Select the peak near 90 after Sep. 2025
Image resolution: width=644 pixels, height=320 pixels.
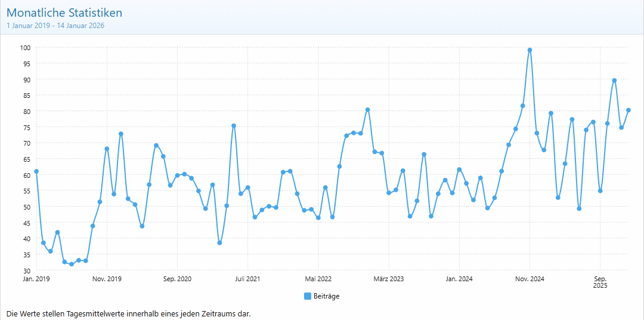pos(614,81)
